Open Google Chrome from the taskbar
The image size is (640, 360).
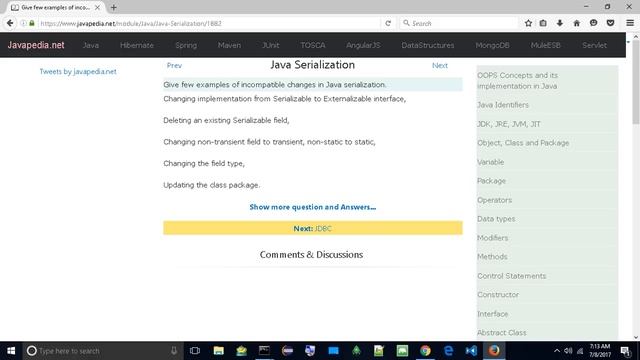coord(425,351)
